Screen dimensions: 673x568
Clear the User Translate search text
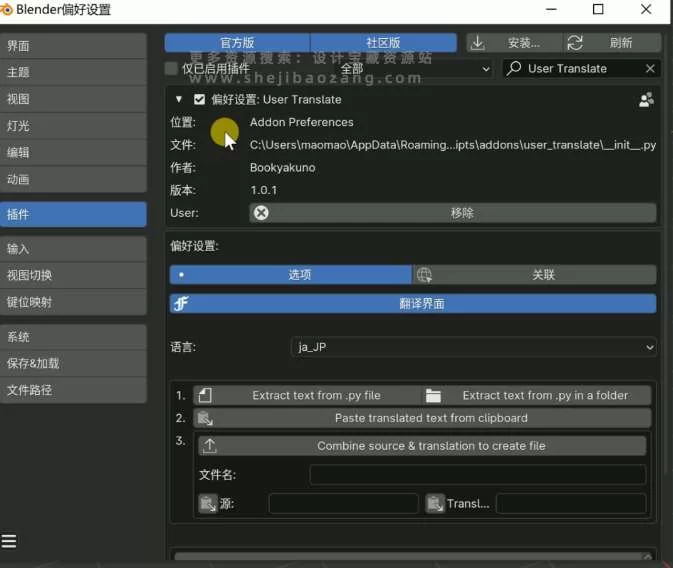[x=650, y=69]
